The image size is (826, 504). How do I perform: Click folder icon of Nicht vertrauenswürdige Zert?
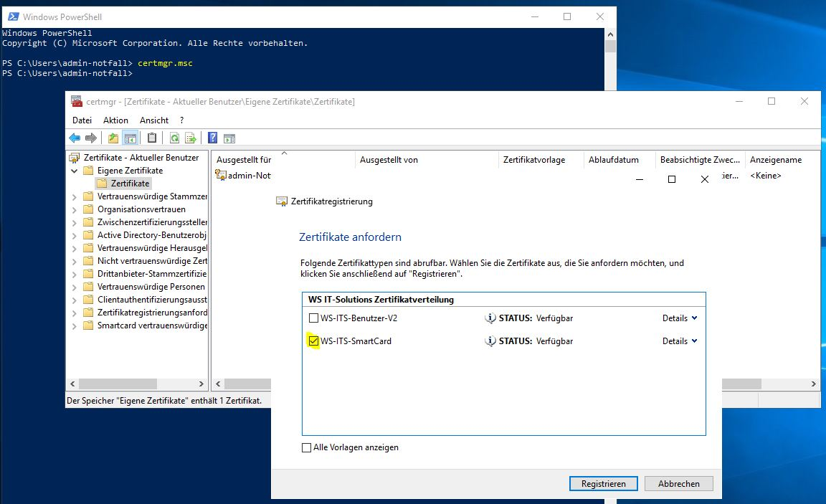pos(88,261)
